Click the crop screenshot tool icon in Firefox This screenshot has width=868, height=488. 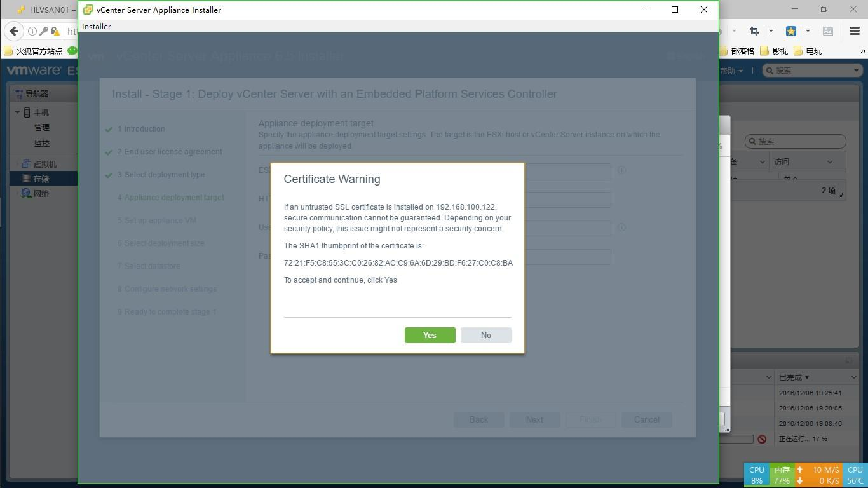[754, 30]
